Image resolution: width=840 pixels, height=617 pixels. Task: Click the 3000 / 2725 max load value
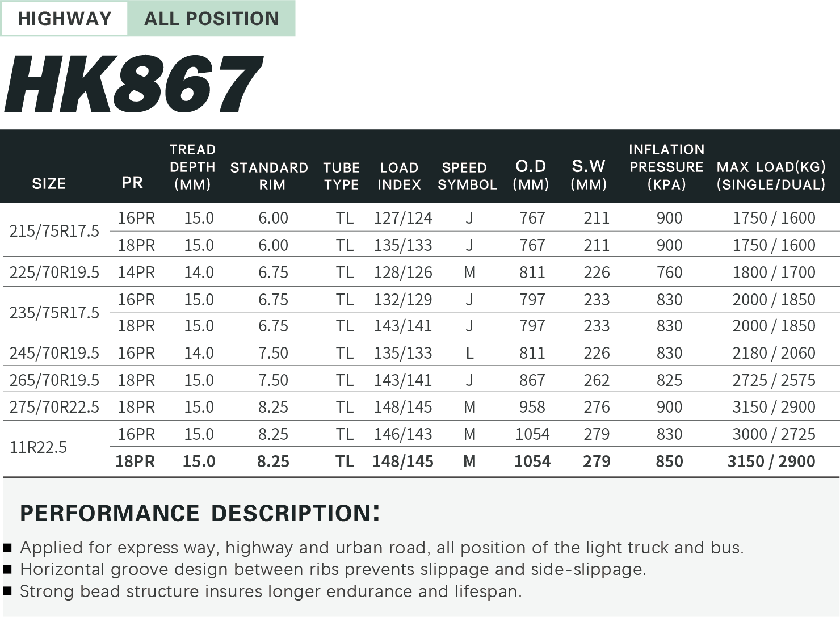tap(773, 434)
